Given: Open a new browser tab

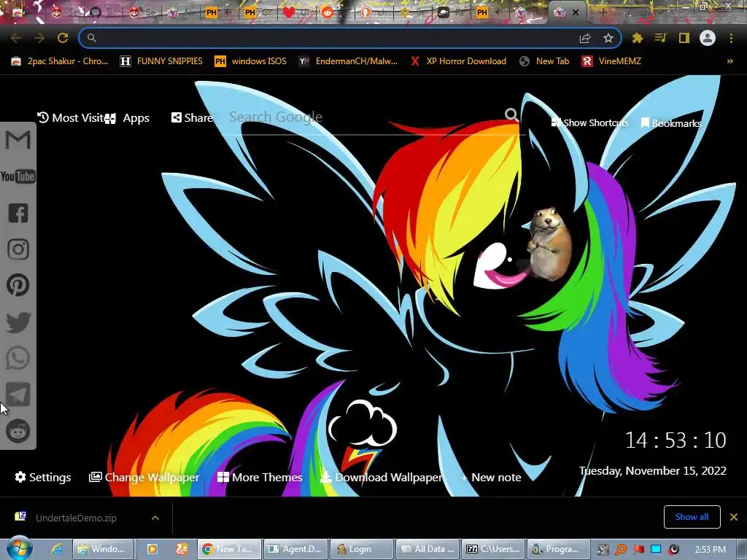Looking at the screenshot, I should 603,12.
